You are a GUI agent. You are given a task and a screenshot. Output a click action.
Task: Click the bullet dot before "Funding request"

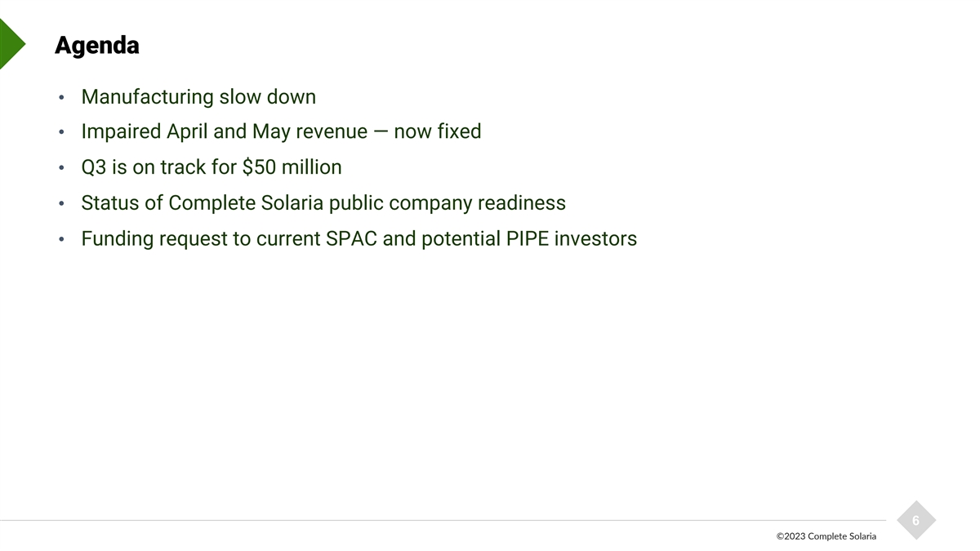coord(62,241)
